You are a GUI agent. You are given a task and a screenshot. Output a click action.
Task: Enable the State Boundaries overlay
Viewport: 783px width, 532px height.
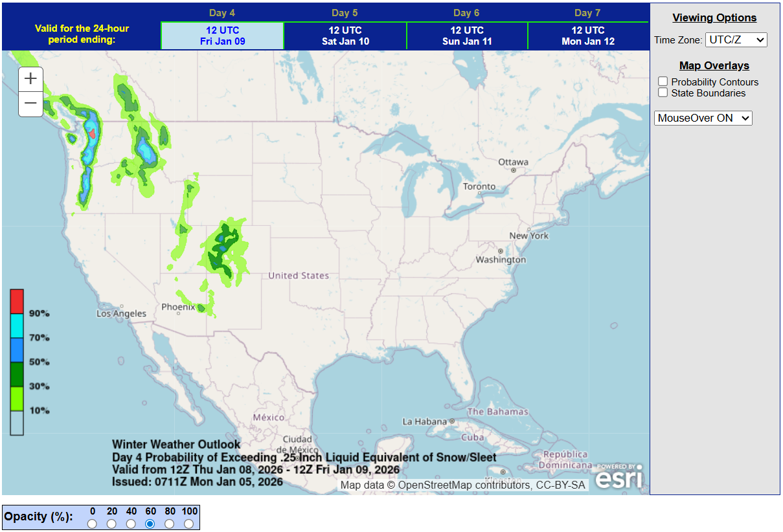663,92
